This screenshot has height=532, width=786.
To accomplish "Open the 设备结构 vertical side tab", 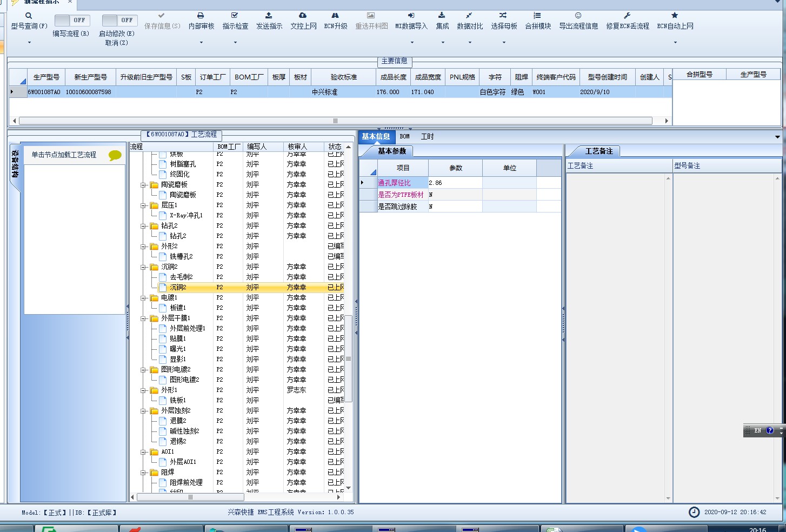I will point(15,165).
